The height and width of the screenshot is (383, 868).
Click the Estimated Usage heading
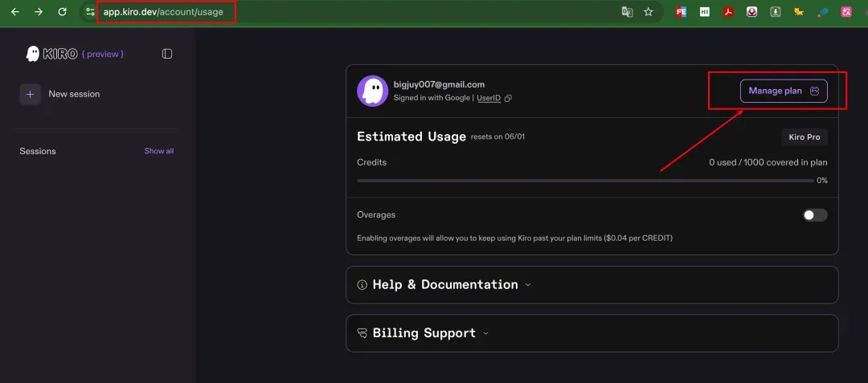[x=411, y=136]
